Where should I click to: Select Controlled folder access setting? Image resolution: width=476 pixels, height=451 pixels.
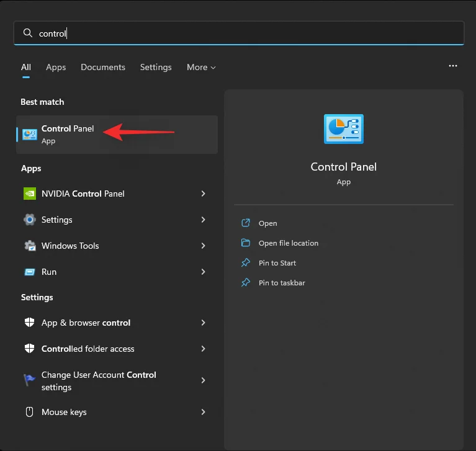(117, 349)
